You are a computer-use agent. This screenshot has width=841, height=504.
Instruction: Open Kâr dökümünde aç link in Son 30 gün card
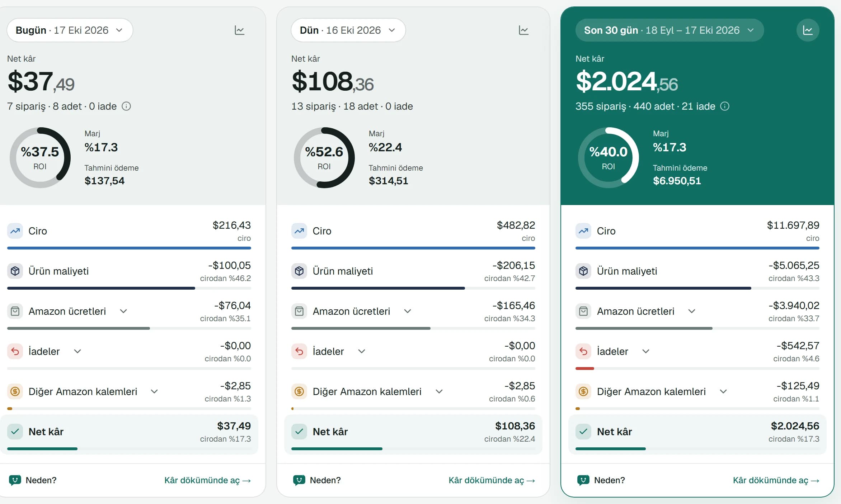(x=776, y=480)
